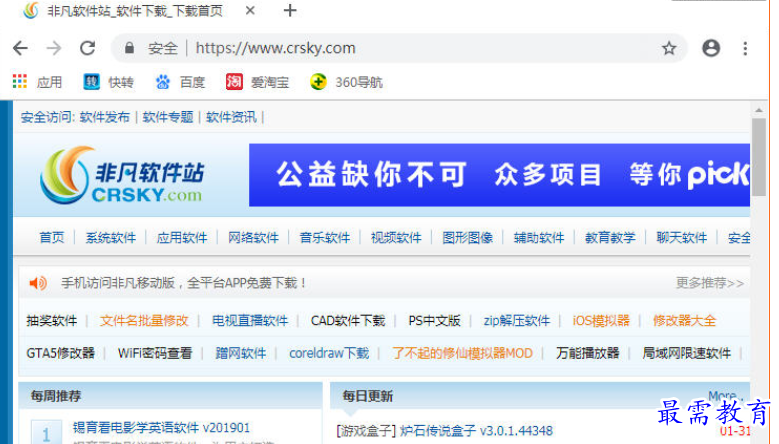Open zip解压软件 link

[x=517, y=321]
